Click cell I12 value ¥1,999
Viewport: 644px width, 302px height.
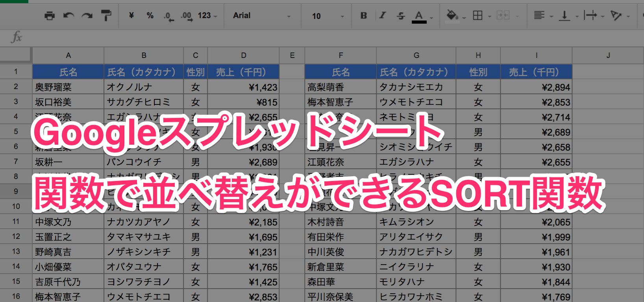(537, 237)
